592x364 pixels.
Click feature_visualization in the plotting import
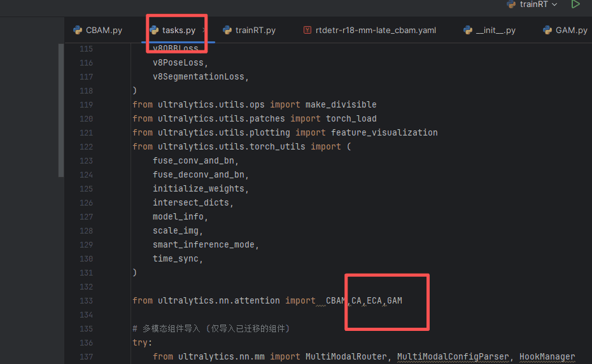(x=384, y=132)
